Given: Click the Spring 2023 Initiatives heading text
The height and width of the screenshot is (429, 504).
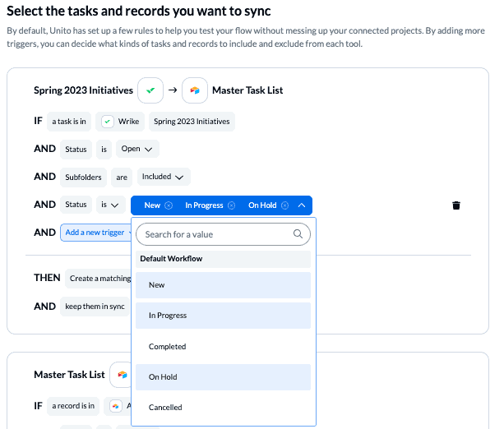Looking at the screenshot, I should 83,90.
